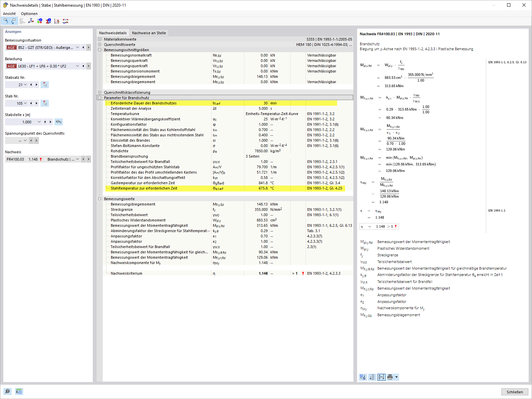Toggle the member selection pick tool

tap(45, 103)
